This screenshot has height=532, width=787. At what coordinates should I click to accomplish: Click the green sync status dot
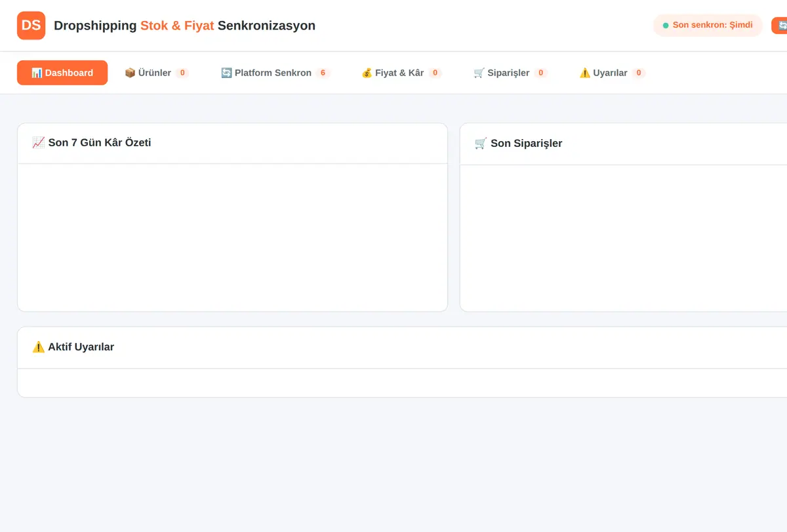tap(666, 26)
